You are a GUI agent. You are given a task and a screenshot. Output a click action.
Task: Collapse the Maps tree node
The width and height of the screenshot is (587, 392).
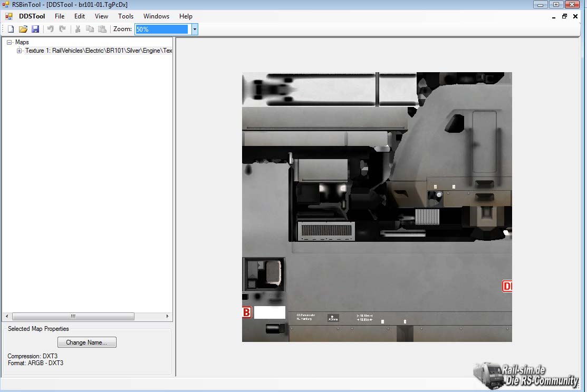[x=9, y=42]
